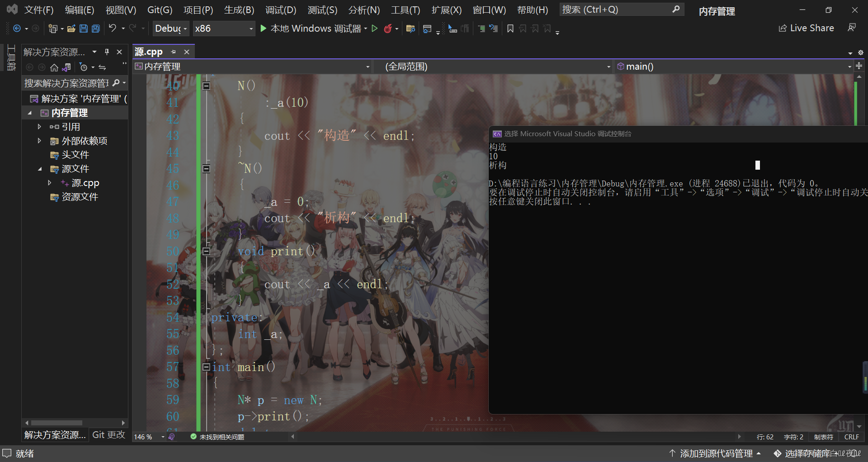This screenshot has width=868, height=462.
Task: Open the Send Feedback flame icon
Action: point(389,29)
